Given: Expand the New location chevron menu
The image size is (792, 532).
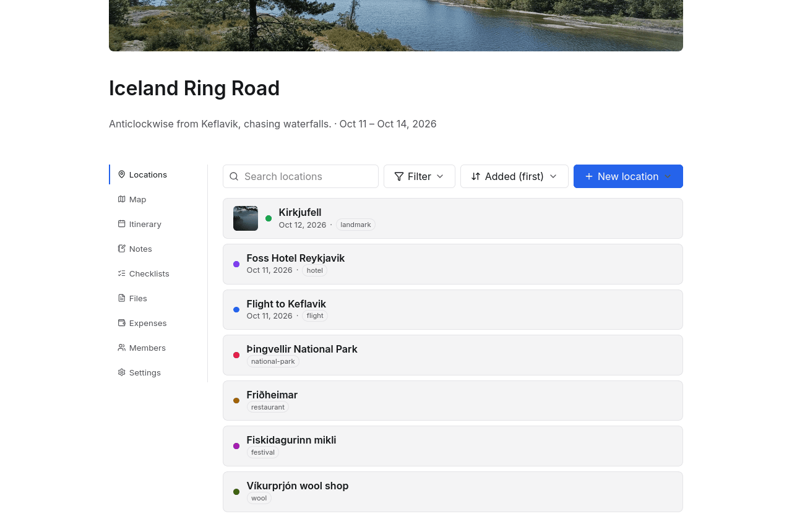Looking at the screenshot, I should tap(668, 176).
